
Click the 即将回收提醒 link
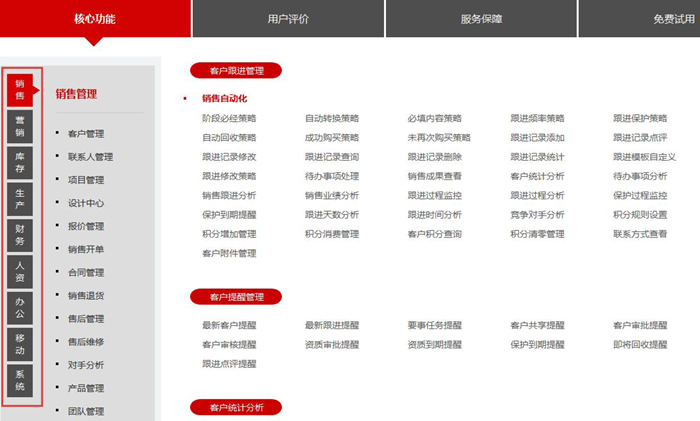pyautogui.click(x=640, y=344)
